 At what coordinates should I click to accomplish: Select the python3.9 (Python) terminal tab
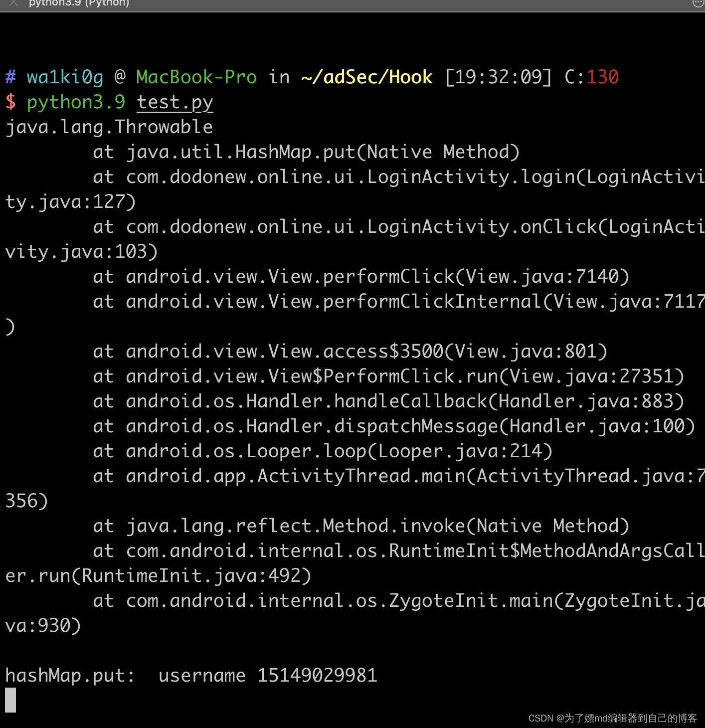pos(79,3)
